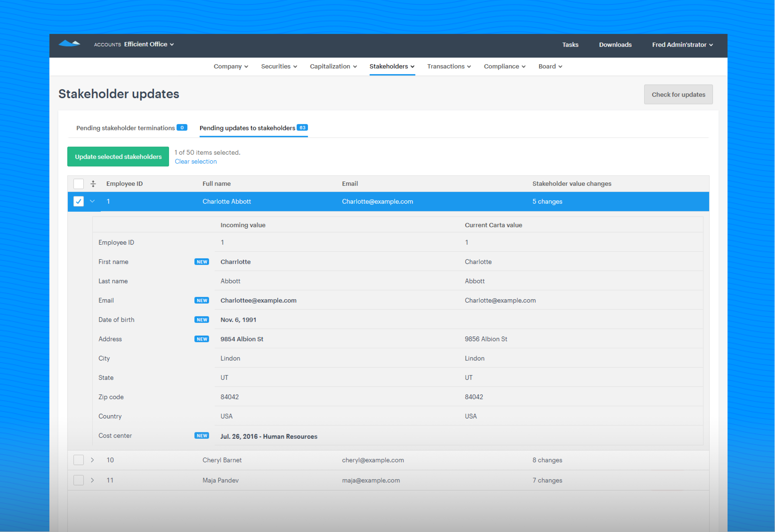Click Update selected stakeholders button
Image resolution: width=775 pixels, height=532 pixels.
point(118,157)
